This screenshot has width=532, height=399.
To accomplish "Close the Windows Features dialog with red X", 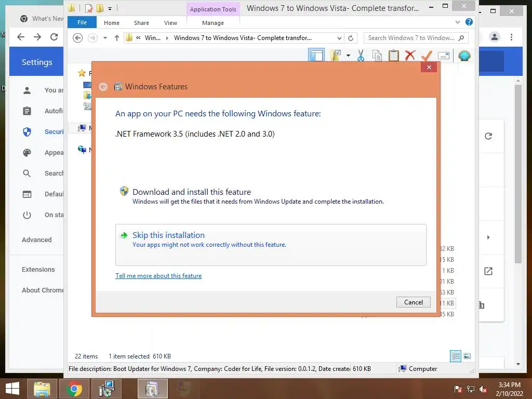I will [429, 67].
